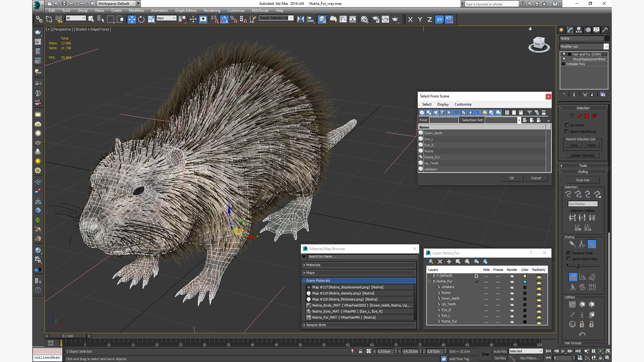The height and width of the screenshot is (362, 644).
Task: Toggle selection lock padlock in status bar
Action: pyautogui.click(x=361, y=351)
